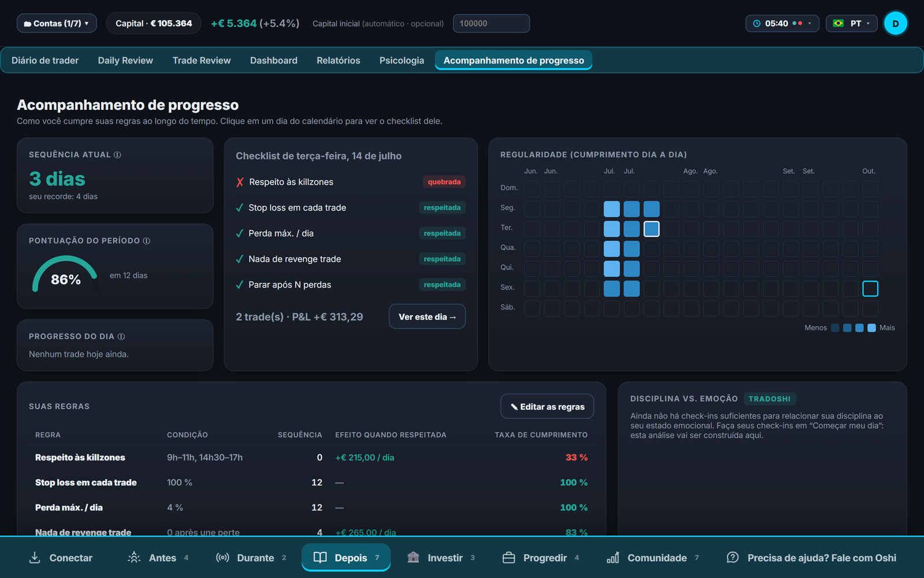The height and width of the screenshot is (578, 924).
Task: Select the outlined Friday cell in October
Action: 870,288
